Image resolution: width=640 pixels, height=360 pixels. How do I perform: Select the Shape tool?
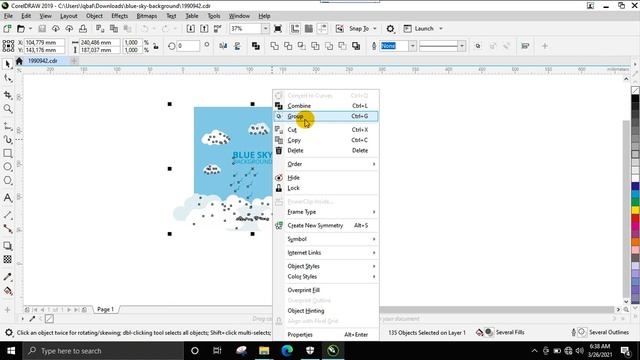coord(8,78)
